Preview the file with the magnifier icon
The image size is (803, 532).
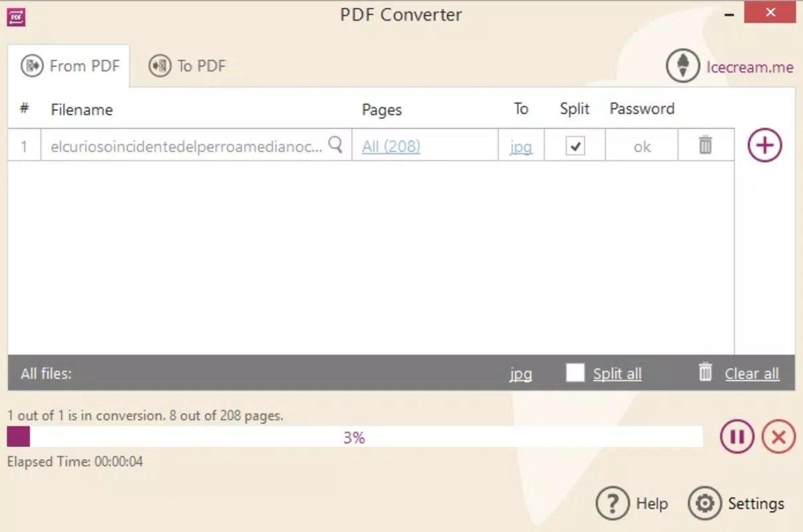click(x=336, y=144)
